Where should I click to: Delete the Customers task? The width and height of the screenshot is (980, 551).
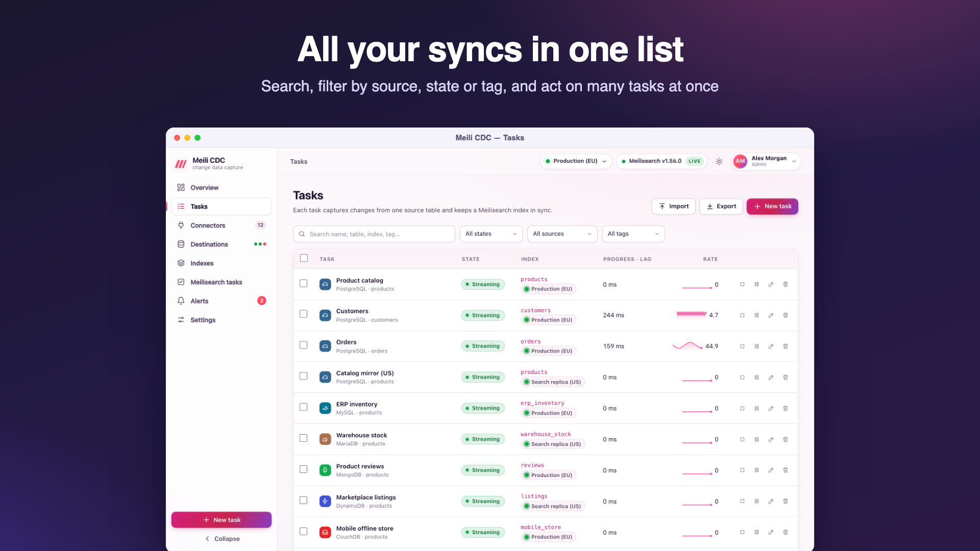(x=786, y=315)
